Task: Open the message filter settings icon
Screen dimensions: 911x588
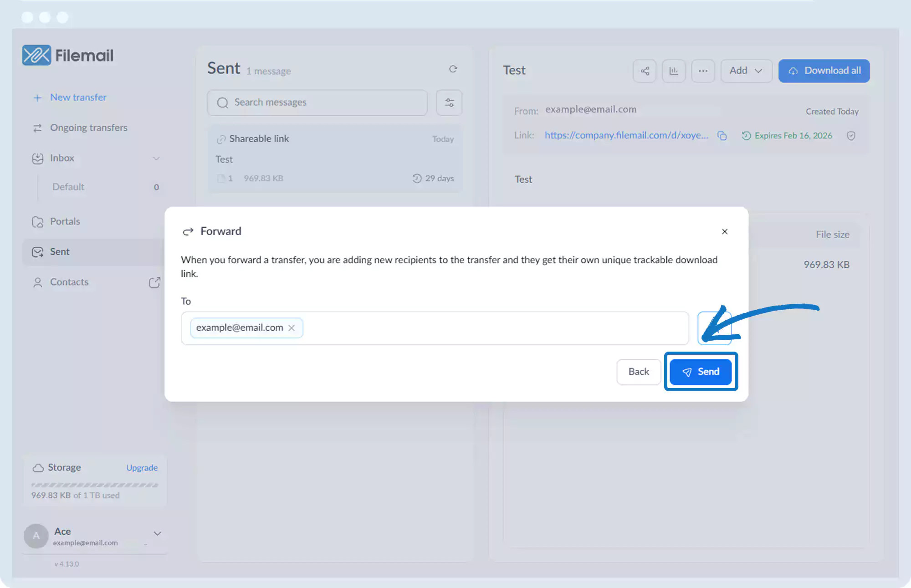Action: pos(449,103)
